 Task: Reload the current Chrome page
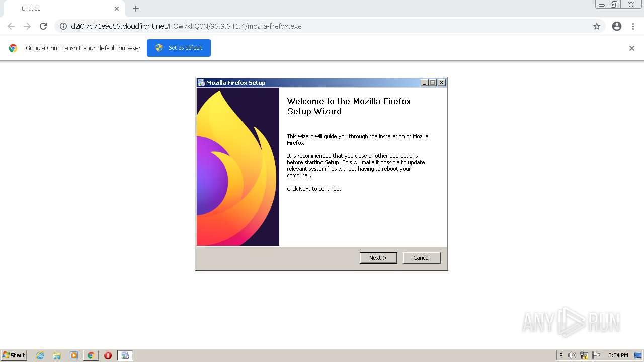tap(43, 26)
